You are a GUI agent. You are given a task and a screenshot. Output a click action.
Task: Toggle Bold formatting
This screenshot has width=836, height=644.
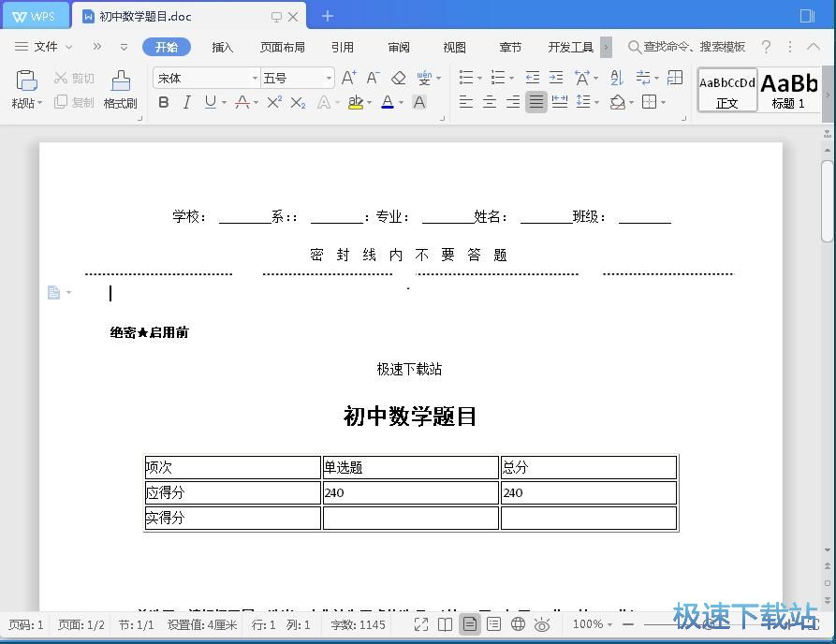click(x=164, y=102)
